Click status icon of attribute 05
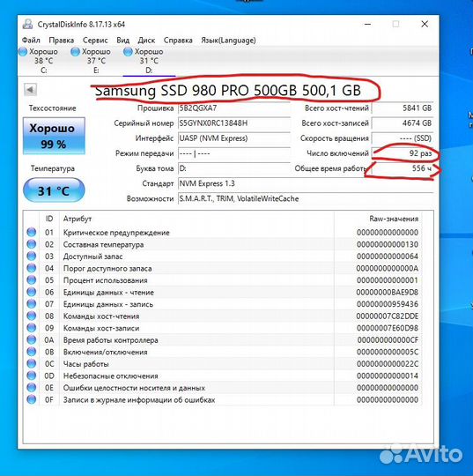 (31, 280)
